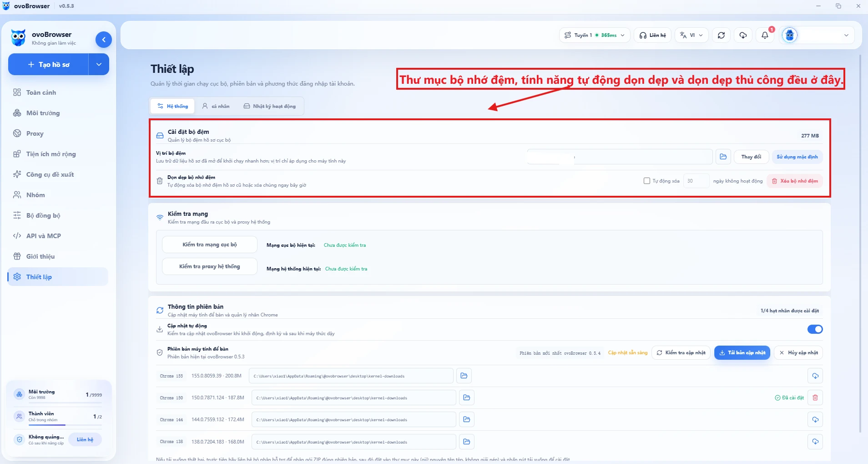The image size is (868, 464).
Task: Download Chrome 144 kernel via cloud icon
Action: [815, 419]
